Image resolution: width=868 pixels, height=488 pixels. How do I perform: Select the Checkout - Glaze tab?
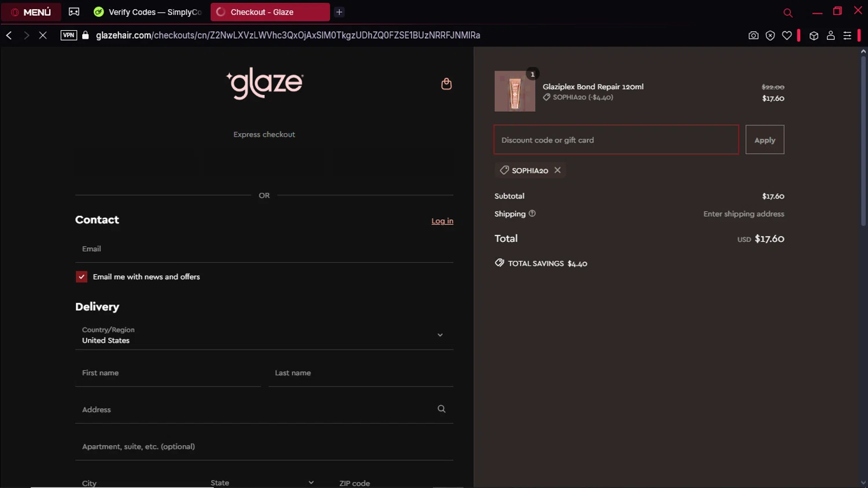(x=270, y=12)
